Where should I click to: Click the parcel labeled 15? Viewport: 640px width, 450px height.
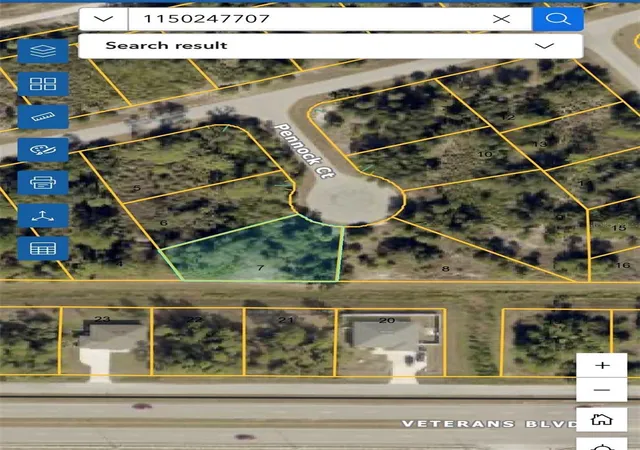(x=619, y=227)
